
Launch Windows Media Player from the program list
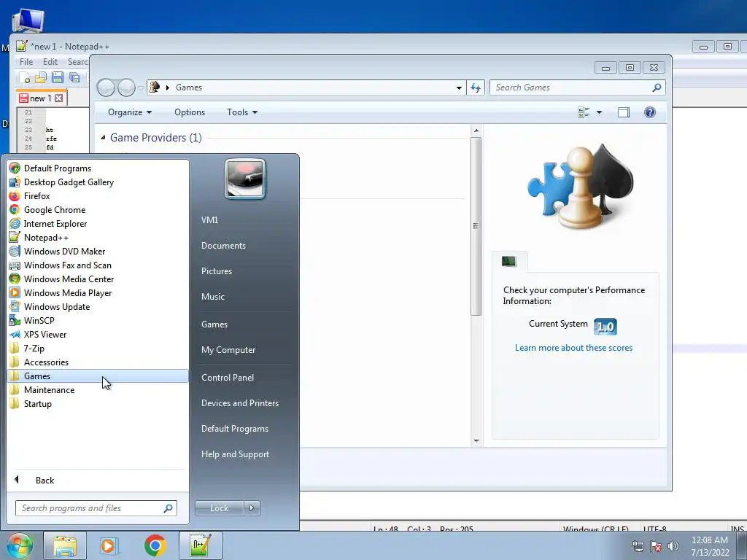tap(98, 292)
